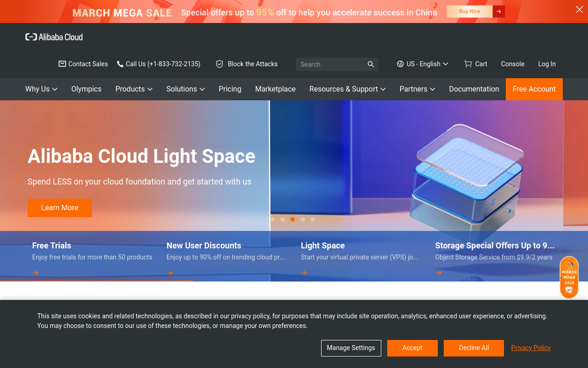Open the Pricing menu item

tap(230, 89)
